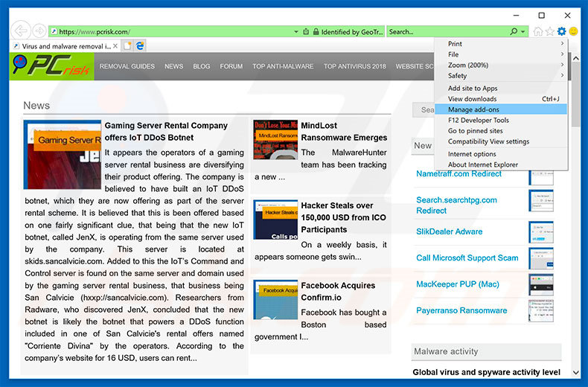Expand the Print submenu

501,43
